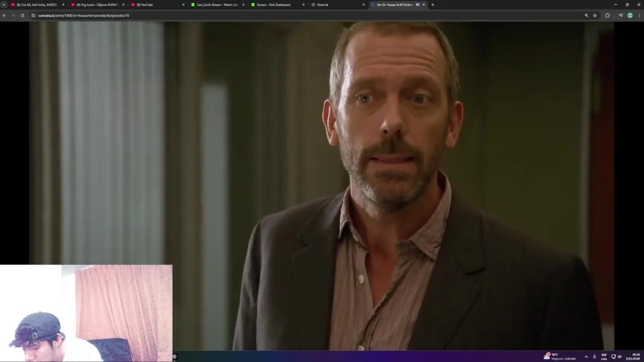Open the browser extensions puzzle icon

click(x=607, y=16)
